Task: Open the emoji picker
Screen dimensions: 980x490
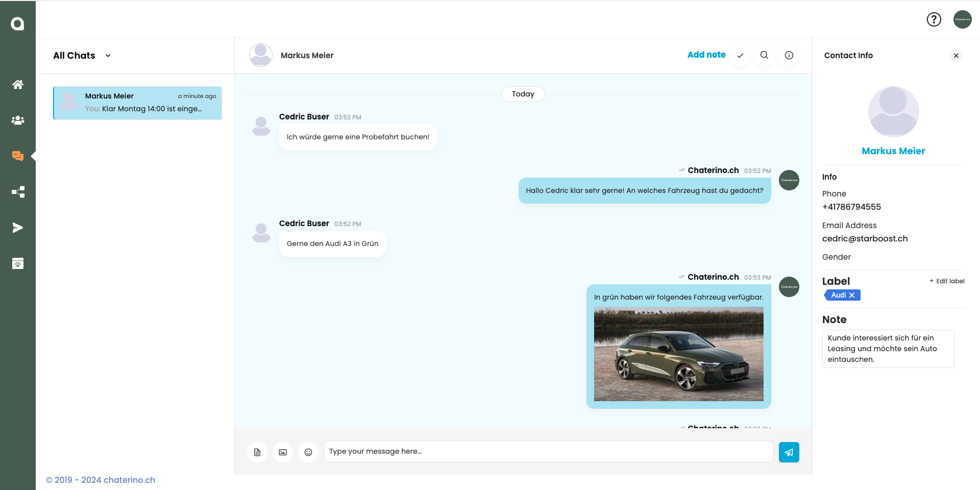Action: (308, 452)
